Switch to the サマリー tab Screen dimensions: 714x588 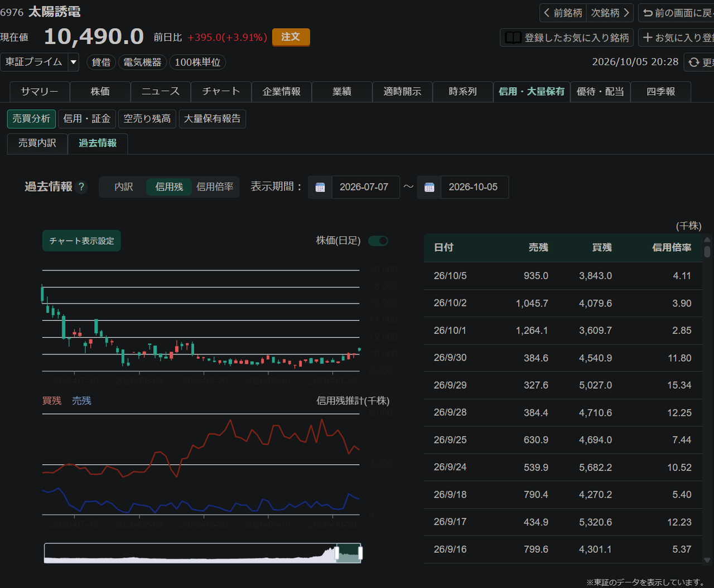[40, 92]
